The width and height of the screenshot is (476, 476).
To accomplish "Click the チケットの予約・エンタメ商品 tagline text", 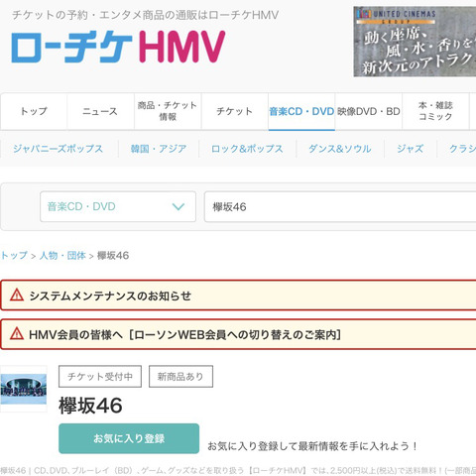I will coord(146,15).
